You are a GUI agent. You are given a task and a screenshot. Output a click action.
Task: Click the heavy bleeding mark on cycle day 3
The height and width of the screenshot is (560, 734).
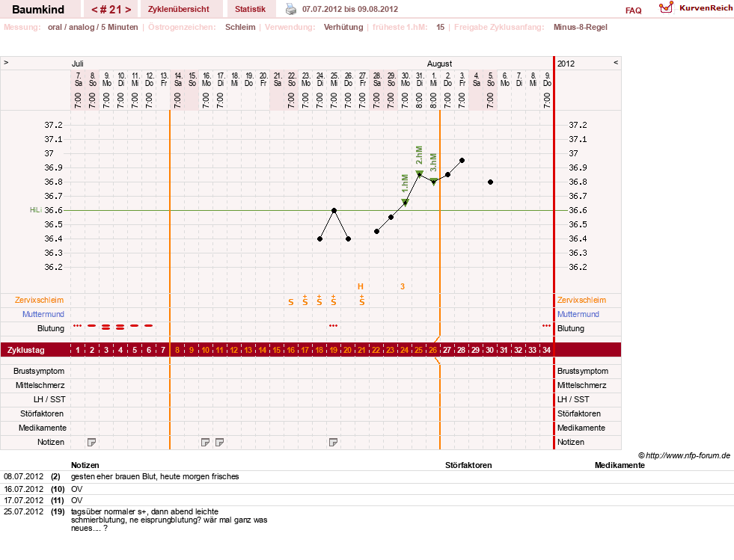pos(105,327)
